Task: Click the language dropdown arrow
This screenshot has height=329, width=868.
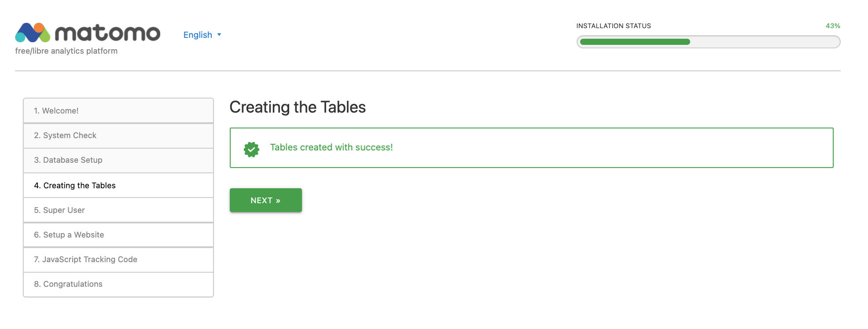Action: [x=219, y=35]
